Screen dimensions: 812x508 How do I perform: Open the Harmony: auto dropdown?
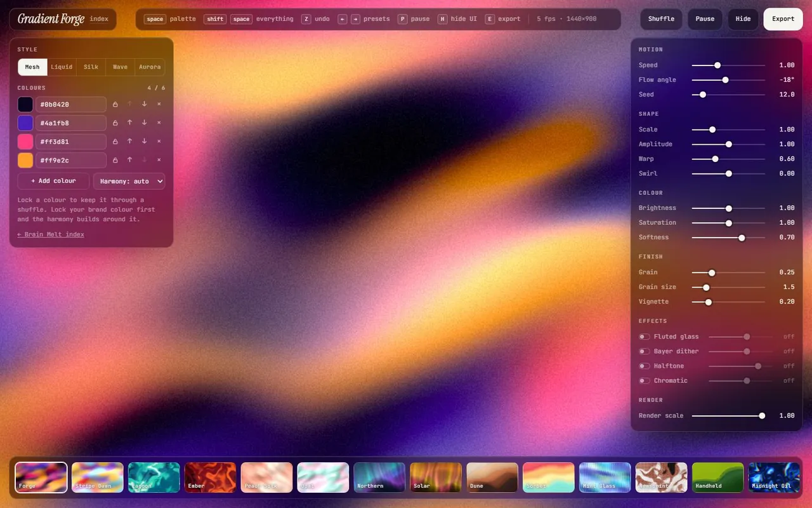pyautogui.click(x=129, y=181)
